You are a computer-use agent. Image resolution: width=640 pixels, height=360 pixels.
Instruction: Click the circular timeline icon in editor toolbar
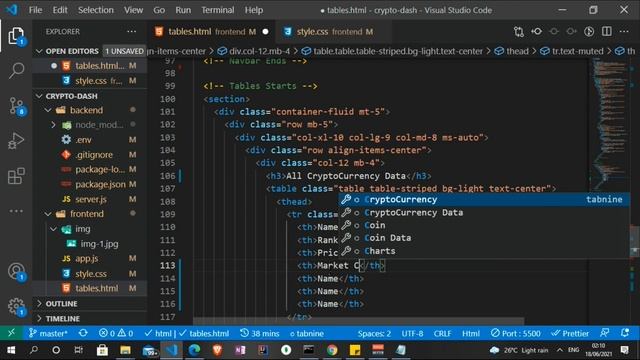(x=589, y=31)
